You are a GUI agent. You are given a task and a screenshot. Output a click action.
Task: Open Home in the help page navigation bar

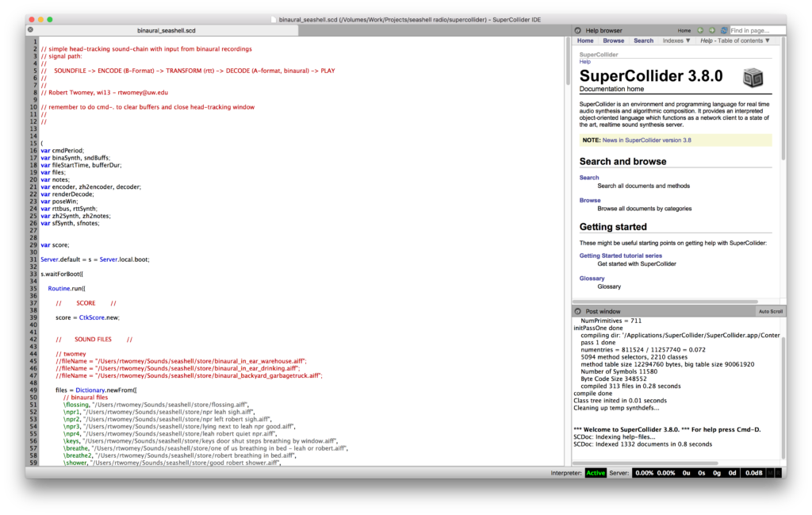tap(585, 40)
